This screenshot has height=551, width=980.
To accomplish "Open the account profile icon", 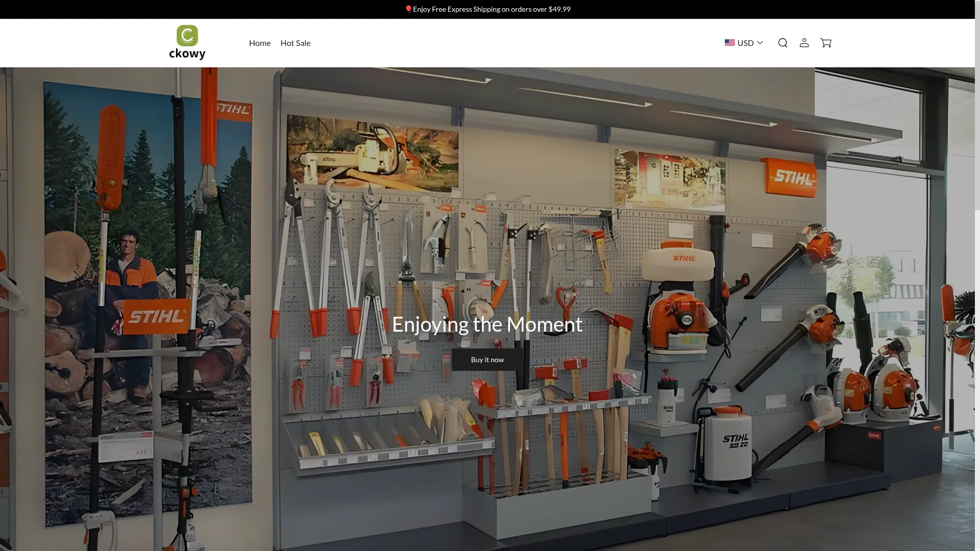I will (x=804, y=43).
